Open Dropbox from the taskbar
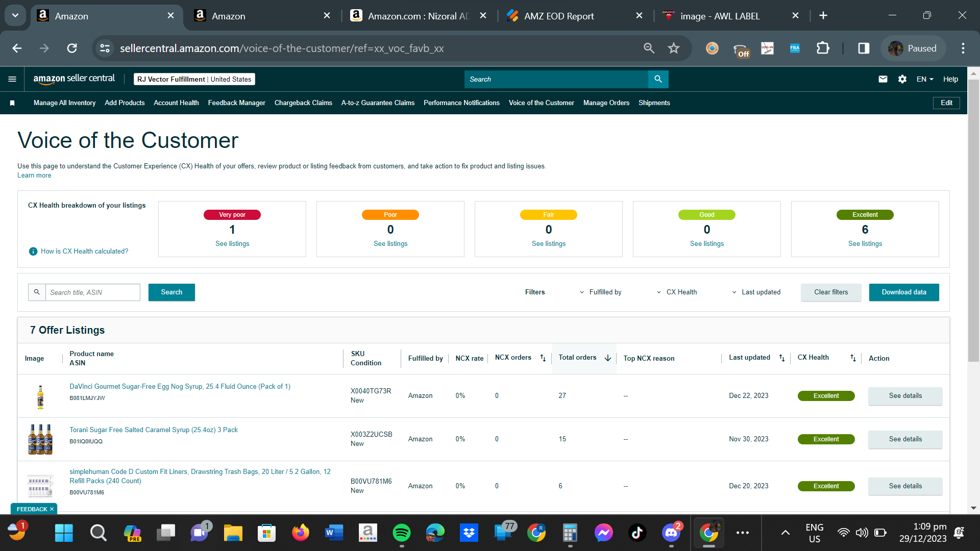Image resolution: width=980 pixels, height=551 pixels. tap(469, 533)
